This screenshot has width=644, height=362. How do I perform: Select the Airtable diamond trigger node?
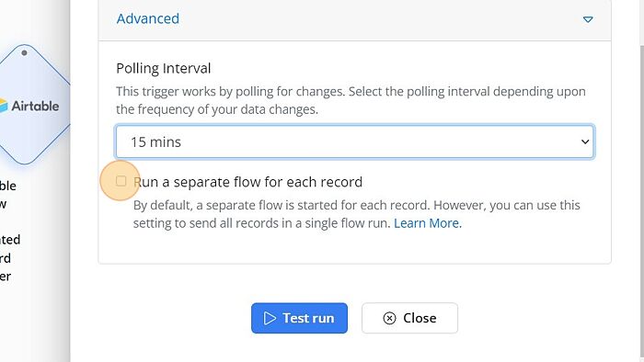[x=30, y=105]
